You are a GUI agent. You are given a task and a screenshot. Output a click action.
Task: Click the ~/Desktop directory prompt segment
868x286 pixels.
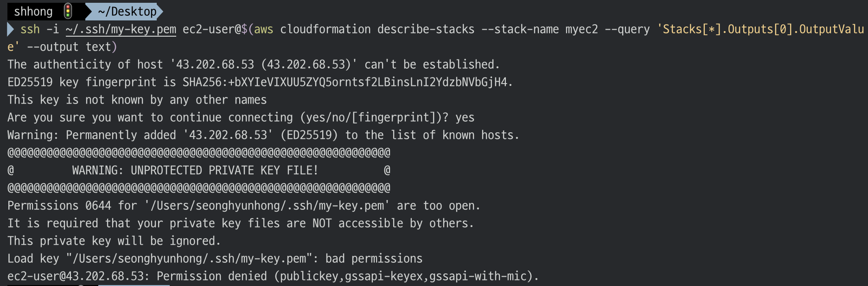point(127,11)
